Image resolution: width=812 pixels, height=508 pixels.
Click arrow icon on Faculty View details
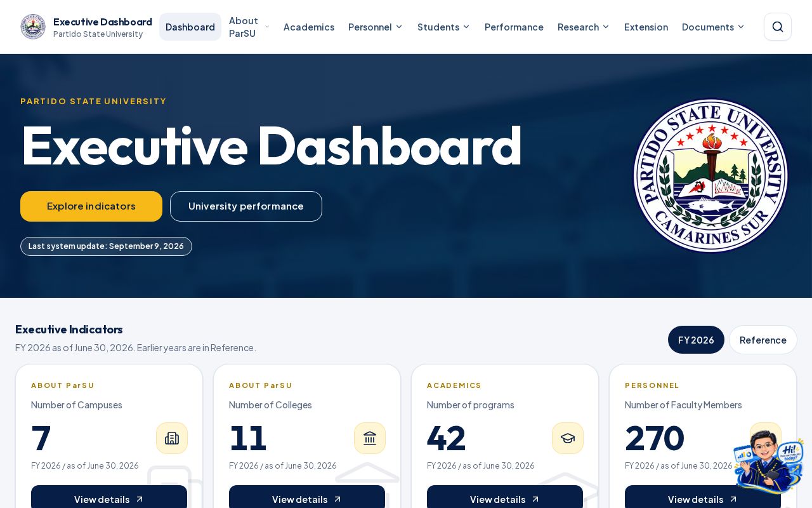pyautogui.click(x=733, y=499)
